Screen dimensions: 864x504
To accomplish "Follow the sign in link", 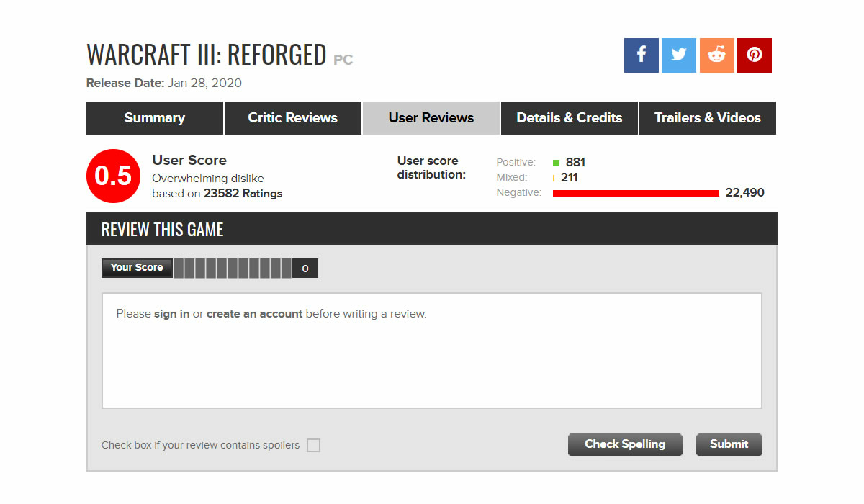I will coord(172,314).
